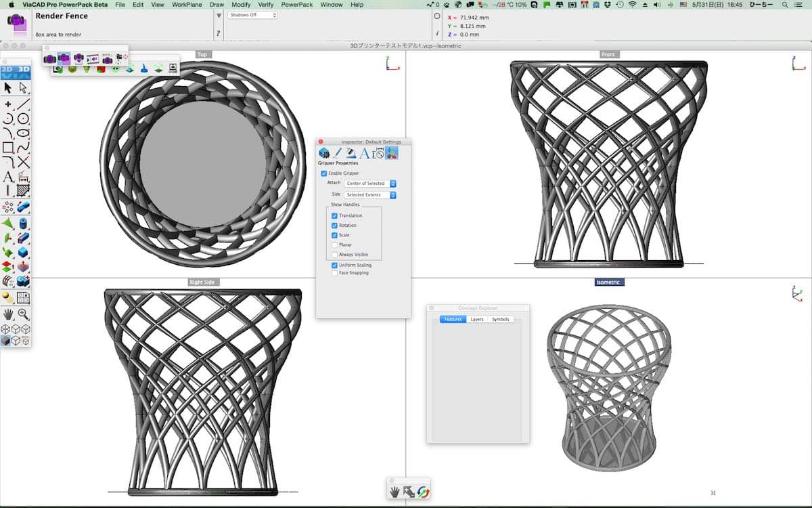The width and height of the screenshot is (812, 508).
Task: Switch to the Symbols tab
Action: [501, 319]
